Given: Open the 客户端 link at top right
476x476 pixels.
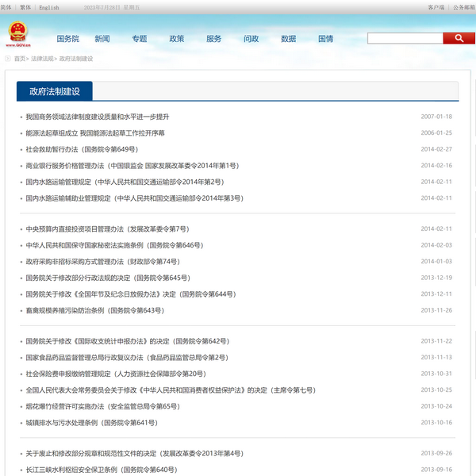Looking at the screenshot, I should [436, 7].
